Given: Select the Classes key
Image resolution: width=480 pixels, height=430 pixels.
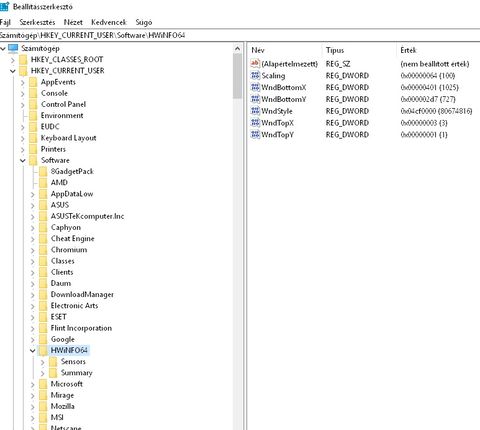Looking at the screenshot, I should click(x=62, y=261).
